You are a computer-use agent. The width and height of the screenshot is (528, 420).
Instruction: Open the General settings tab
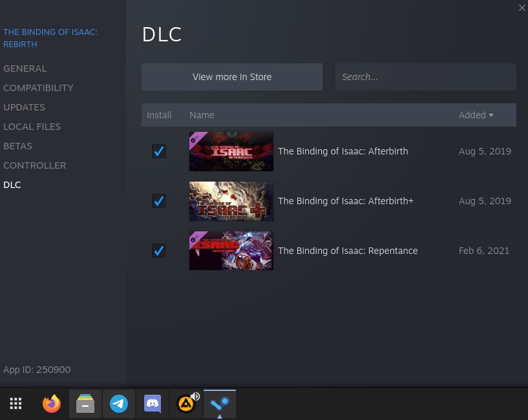coord(25,68)
